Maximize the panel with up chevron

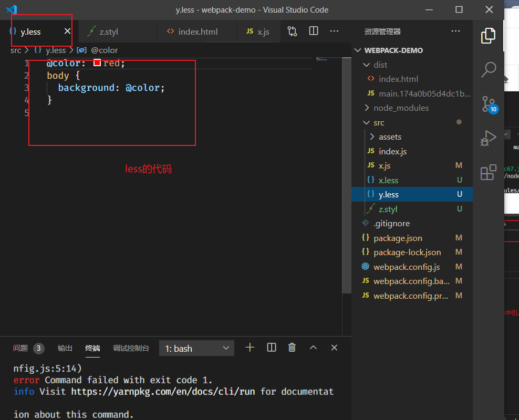313,348
